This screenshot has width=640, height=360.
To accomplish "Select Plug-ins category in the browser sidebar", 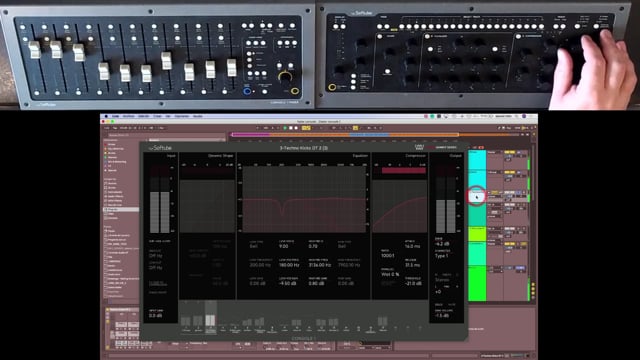I will (112, 209).
